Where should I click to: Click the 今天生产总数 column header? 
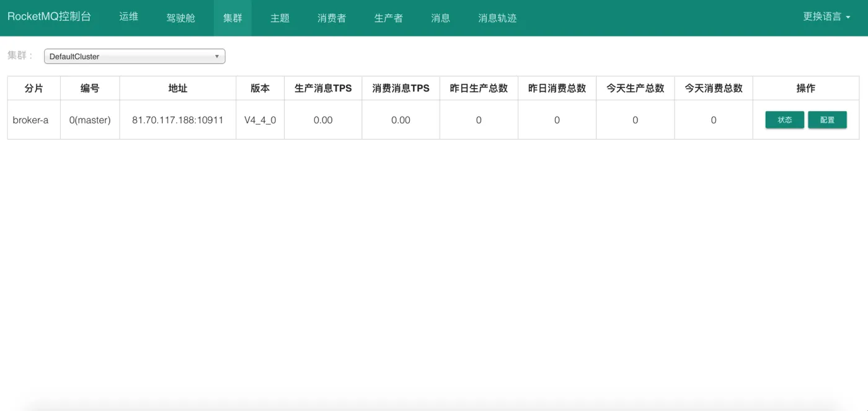pos(635,88)
